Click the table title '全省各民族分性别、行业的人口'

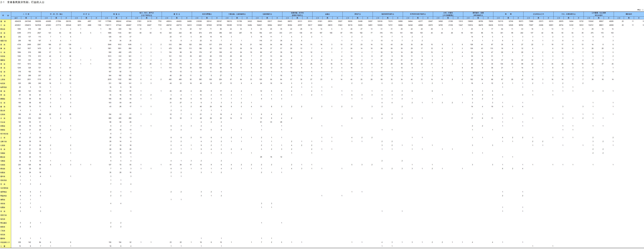point(26,2)
